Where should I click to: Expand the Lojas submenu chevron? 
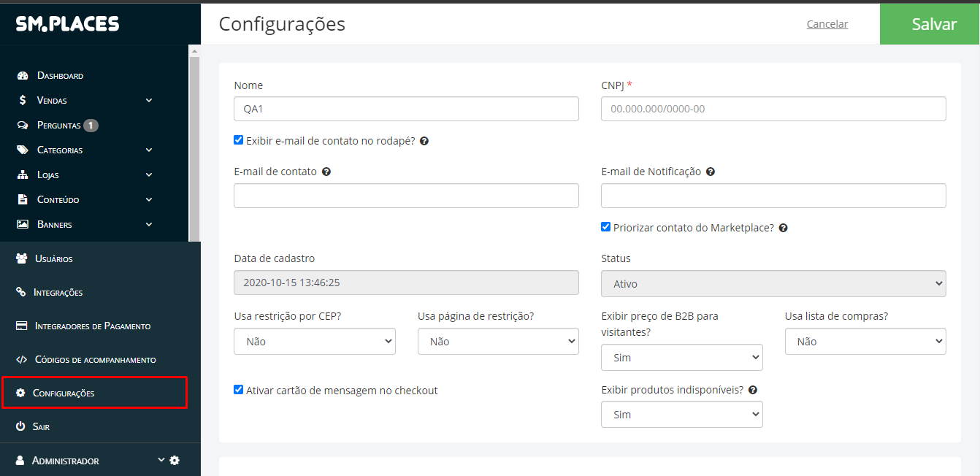(x=149, y=175)
